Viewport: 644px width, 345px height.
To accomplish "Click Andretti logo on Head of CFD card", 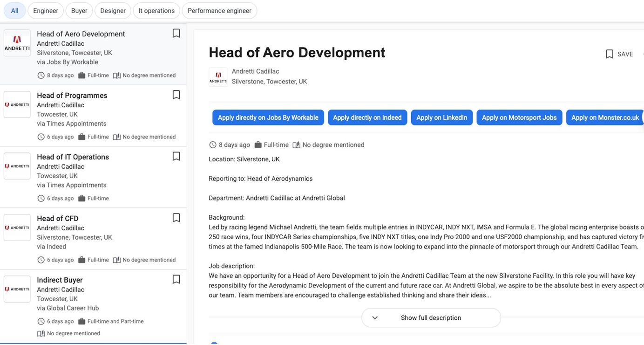I will click(17, 228).
